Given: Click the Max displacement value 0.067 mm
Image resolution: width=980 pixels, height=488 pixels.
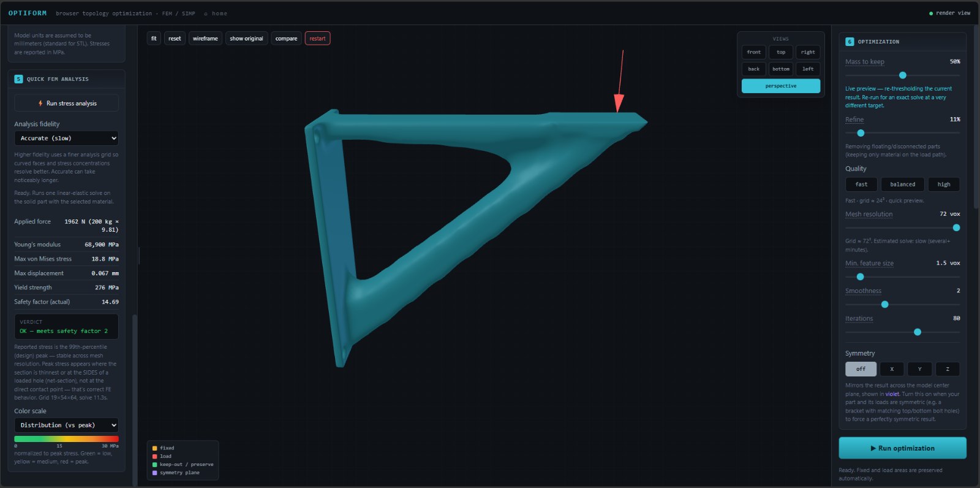Looking at the screenshot, I should (105, 273).
